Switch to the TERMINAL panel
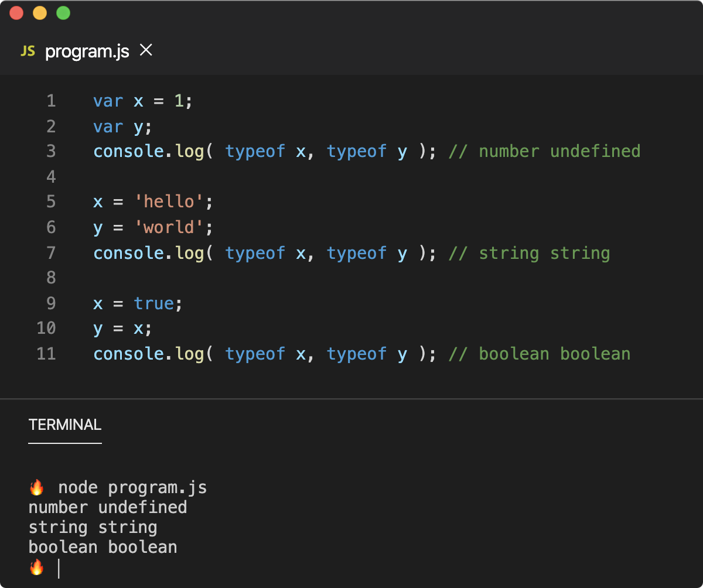 click(64, 425)
